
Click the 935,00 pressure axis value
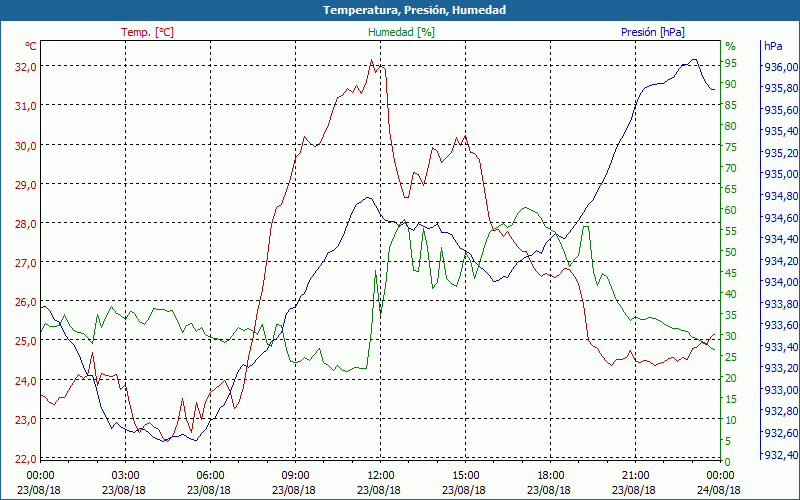coord(781,174)
